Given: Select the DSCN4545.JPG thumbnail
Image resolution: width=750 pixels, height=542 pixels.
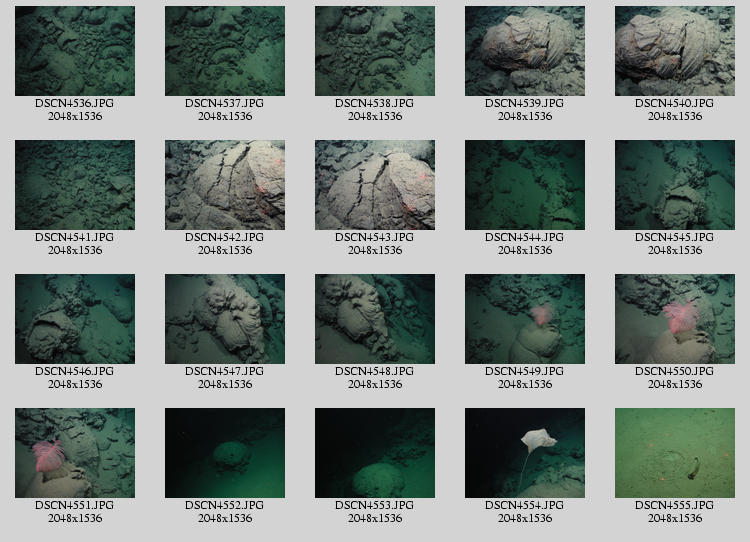Looking at the screenshot, I should click(x=675, y=185).
